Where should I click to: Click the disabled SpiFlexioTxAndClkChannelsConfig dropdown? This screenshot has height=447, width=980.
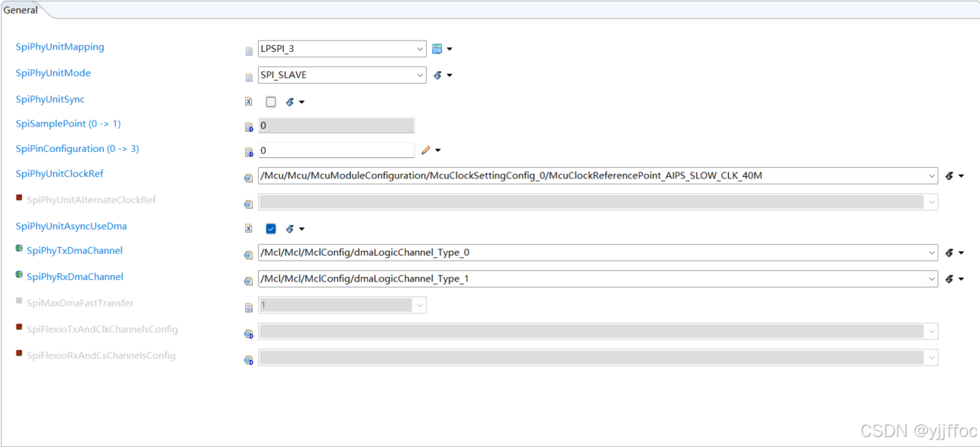coord(598,331)
